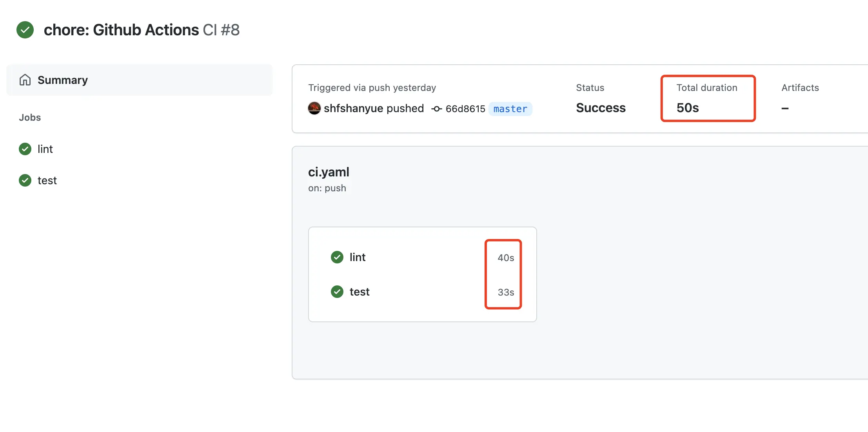Click the Summary home icon
Screen dimensions: 868x432
[25, 80]
